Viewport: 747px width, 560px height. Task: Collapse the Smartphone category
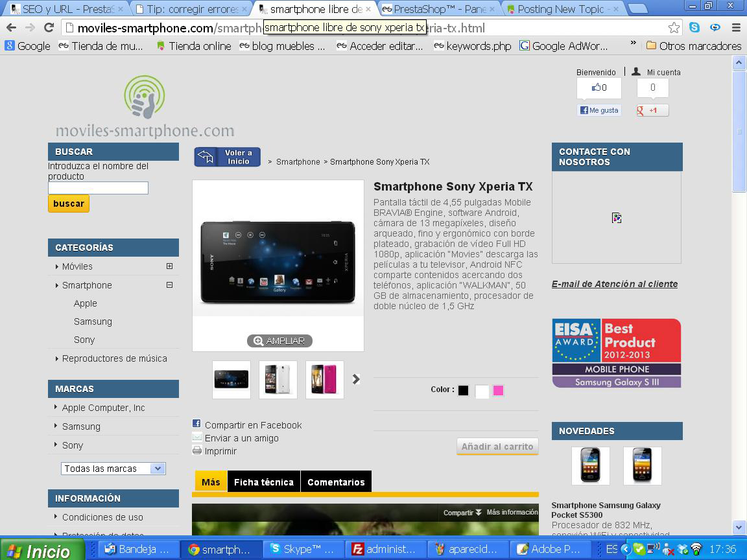pyautogui.click(x=169, y=285)
